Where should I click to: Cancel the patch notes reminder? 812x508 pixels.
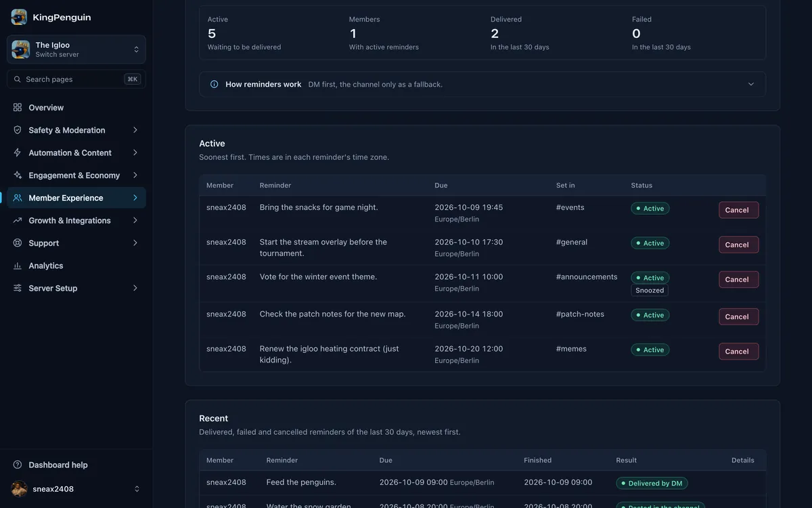click(738, 317)
